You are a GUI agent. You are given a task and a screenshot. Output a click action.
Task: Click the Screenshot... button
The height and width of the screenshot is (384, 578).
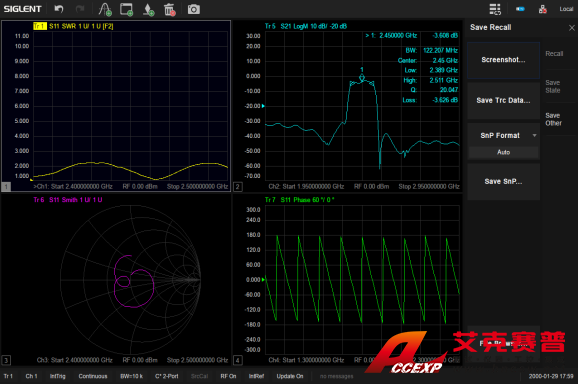click(504, 60)
